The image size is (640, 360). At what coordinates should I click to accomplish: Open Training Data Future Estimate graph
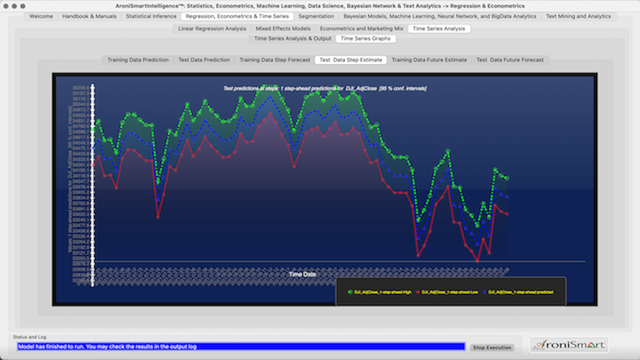[429, 60]
